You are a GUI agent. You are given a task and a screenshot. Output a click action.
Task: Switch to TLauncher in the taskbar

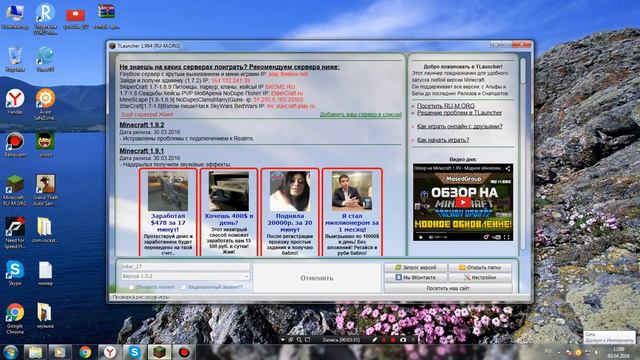[x=159, y=352]
